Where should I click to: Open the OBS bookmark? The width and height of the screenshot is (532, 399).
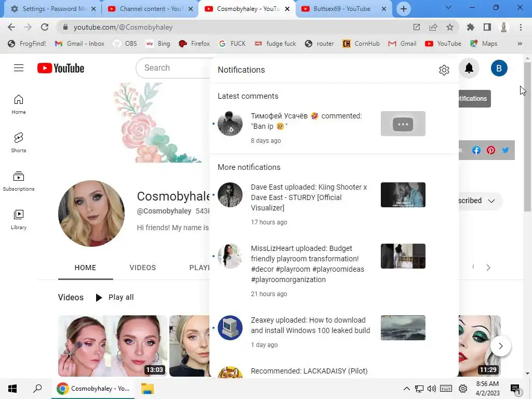[x=125, y=44]
